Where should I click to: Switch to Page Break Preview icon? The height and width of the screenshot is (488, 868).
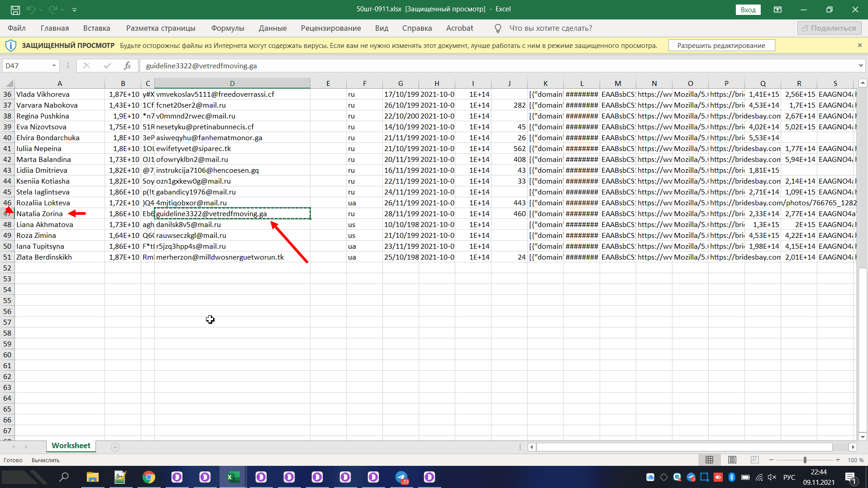pos(754,460)
